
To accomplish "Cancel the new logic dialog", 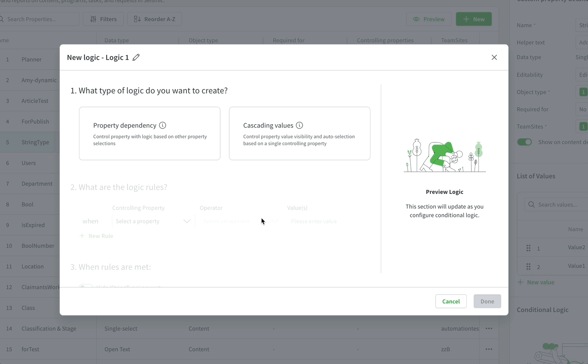I will pos(451,301).
